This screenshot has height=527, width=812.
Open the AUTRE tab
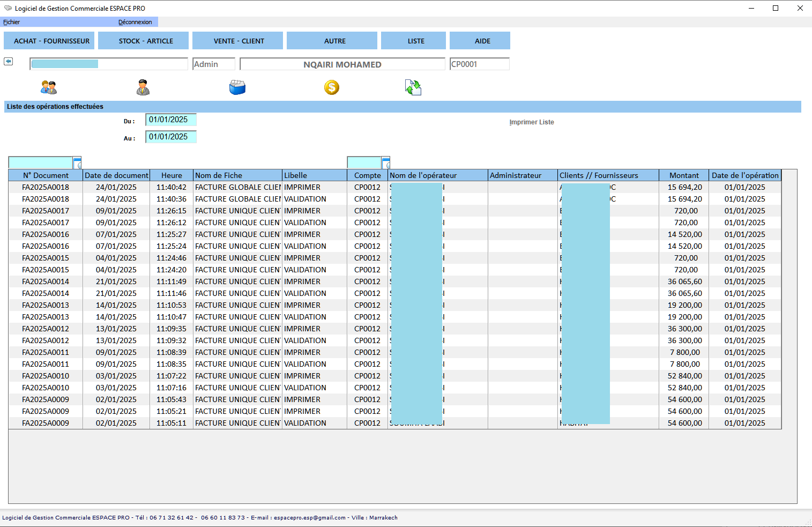332,41
